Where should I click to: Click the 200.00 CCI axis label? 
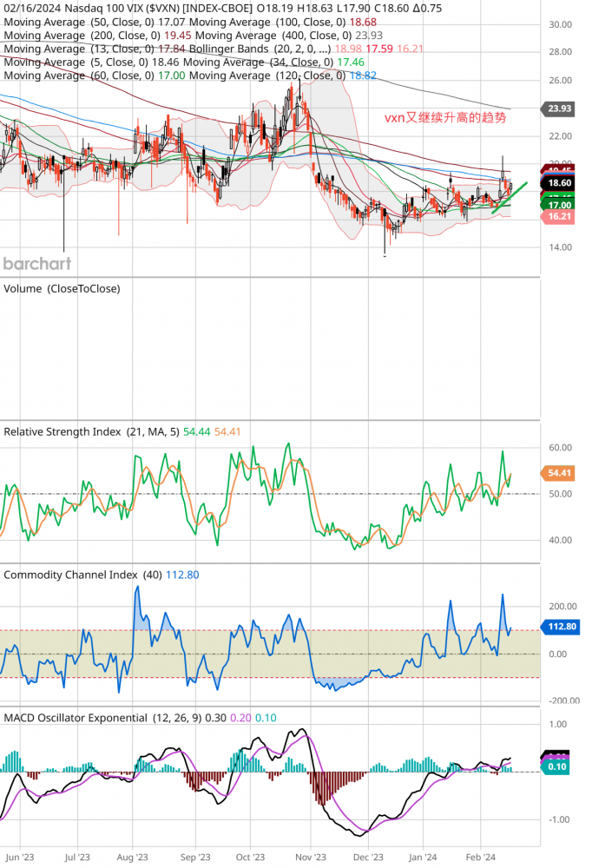pyautogui.click(x=562, y=607)
